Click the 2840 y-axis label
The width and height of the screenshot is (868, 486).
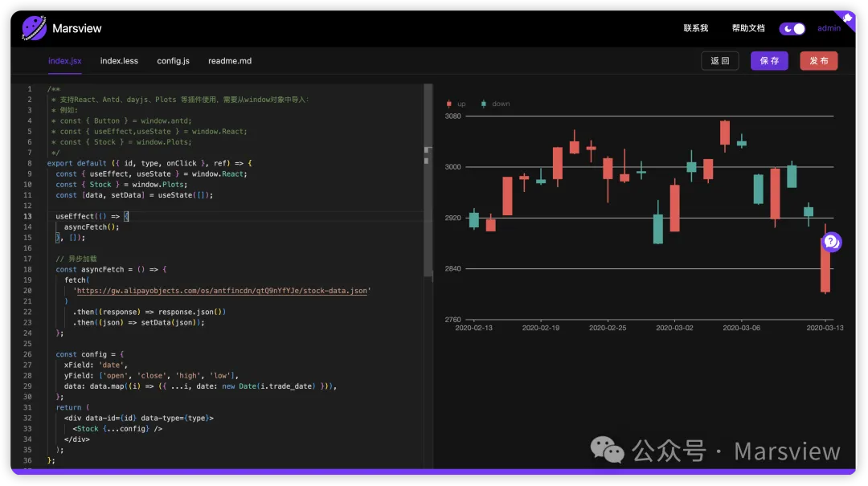452,268
